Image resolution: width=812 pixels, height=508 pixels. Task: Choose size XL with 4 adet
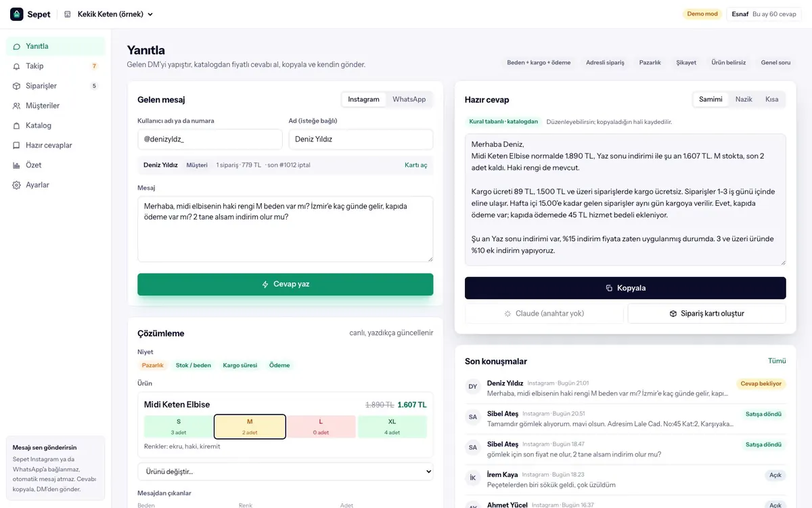[x=392, y=427]
